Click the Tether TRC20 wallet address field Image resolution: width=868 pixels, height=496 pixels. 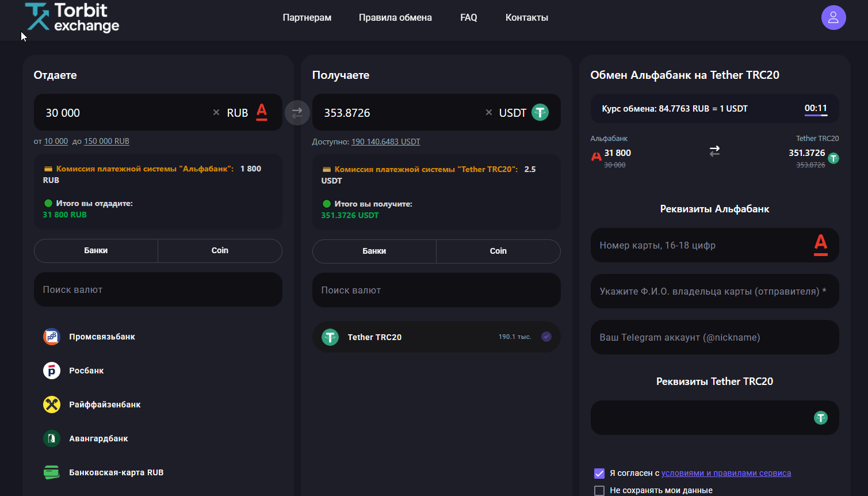[x=714, y=418]
